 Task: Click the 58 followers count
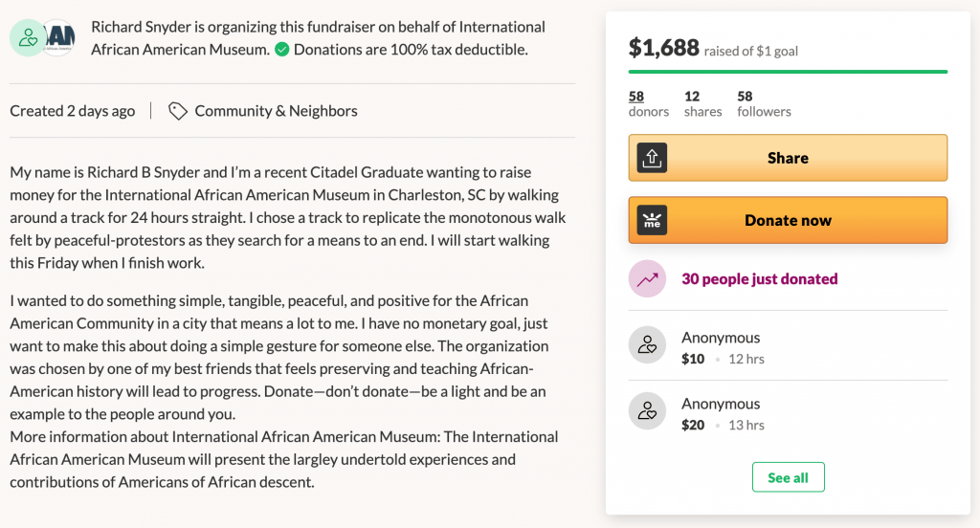764,103
